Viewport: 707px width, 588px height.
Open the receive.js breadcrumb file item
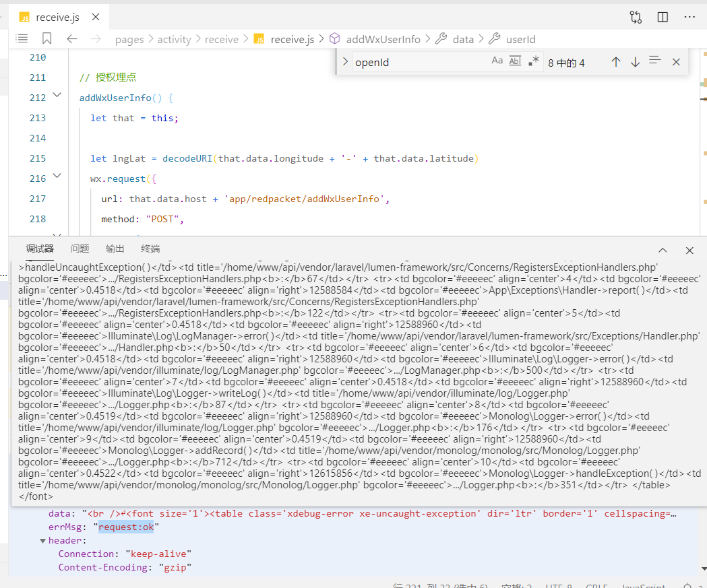click(292, 40)
